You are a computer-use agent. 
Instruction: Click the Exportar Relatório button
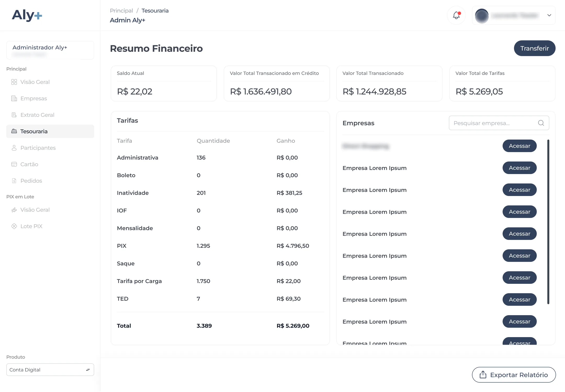pos(514,375)
